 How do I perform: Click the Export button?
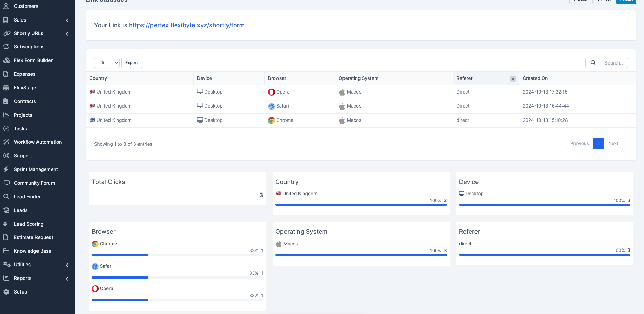[x=132, y=63]
